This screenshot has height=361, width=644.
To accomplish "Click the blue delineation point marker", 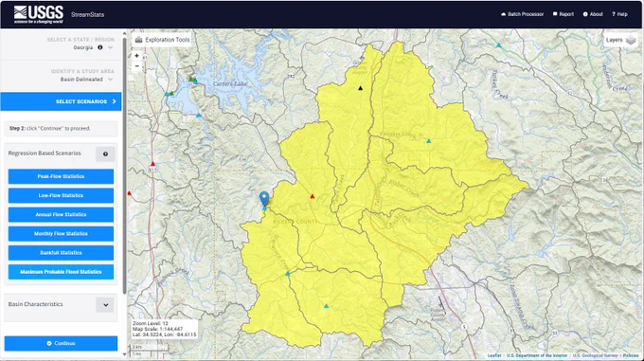I will point(264,199).
